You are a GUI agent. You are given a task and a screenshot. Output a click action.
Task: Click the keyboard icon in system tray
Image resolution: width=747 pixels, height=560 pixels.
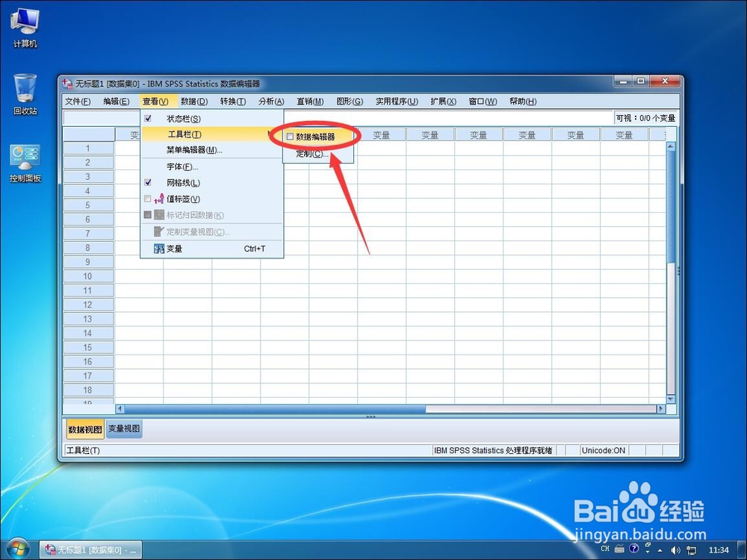pos(619,549)
